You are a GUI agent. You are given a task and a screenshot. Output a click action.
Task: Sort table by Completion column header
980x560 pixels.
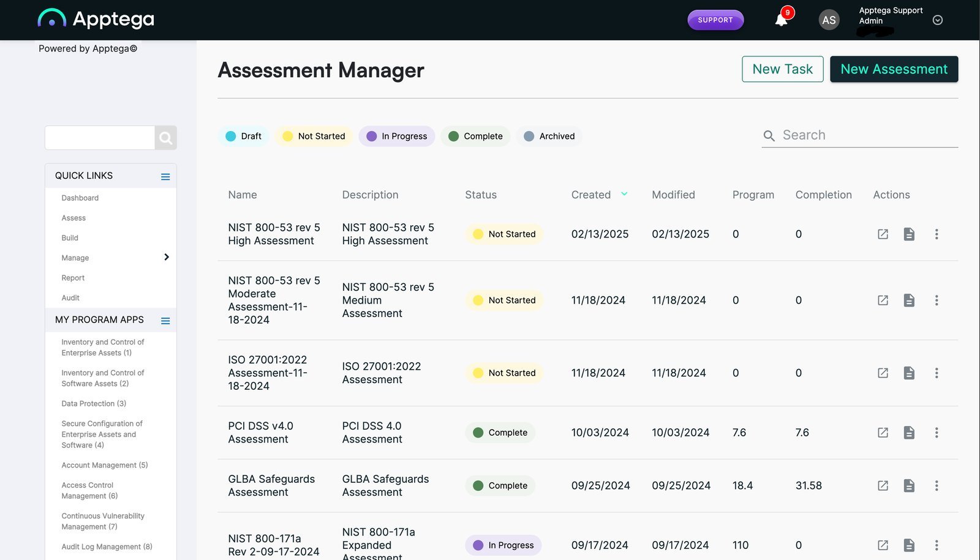pyautogui.click(x=823, y=195)
